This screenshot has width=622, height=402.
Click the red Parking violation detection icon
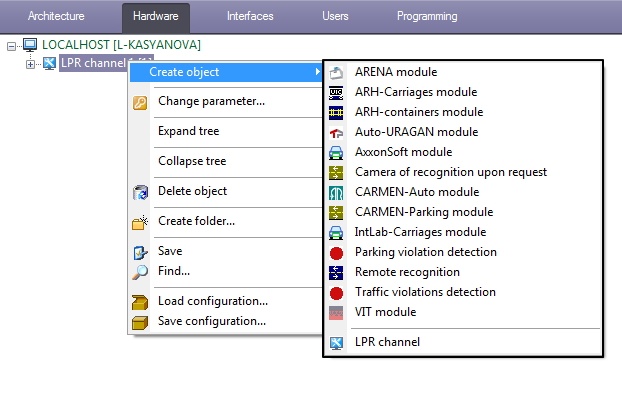[337, 252]
